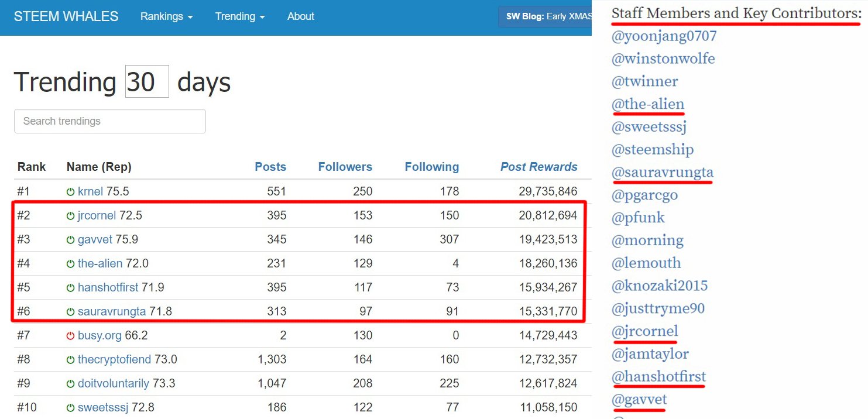
Task: Click the Name (Rep) column header
Action: 99,167
